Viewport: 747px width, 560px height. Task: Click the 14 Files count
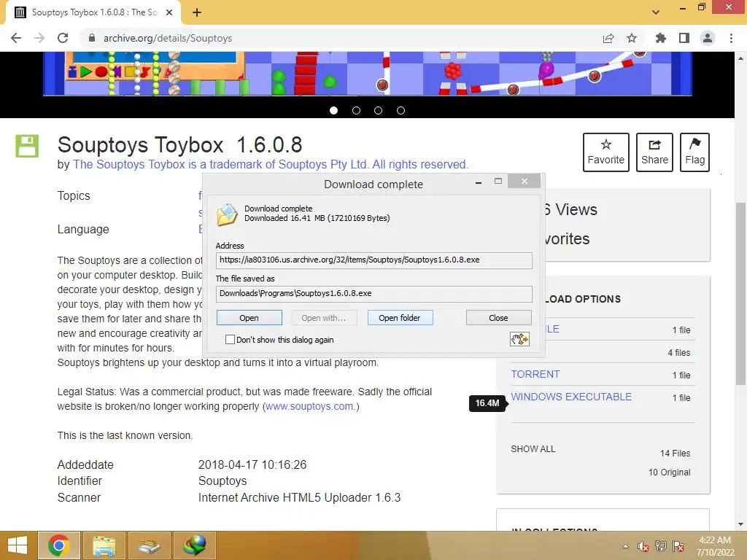[675, 454]
